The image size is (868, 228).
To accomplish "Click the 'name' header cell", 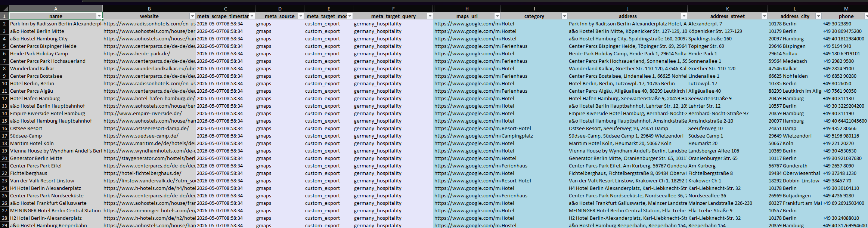I will [x=56, y=16].
